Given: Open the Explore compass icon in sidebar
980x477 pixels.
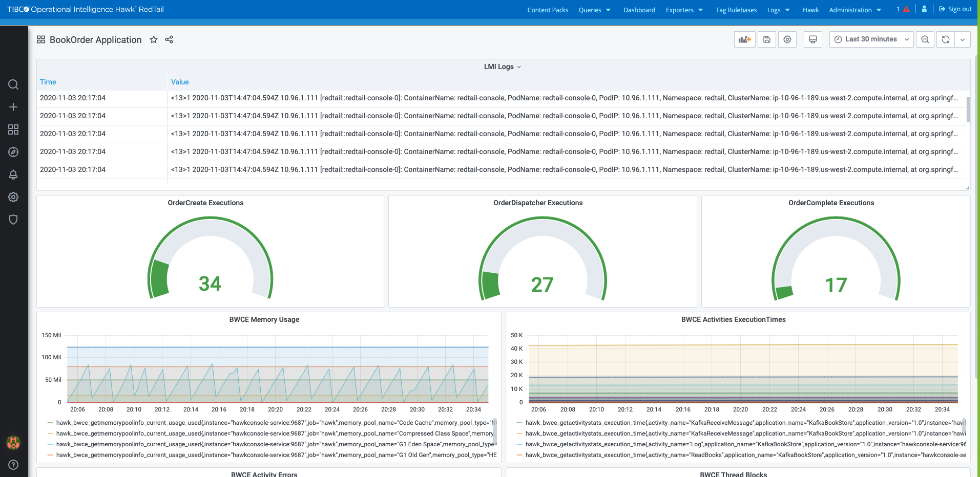Looking at the screenshot, I should pyautogui.click(x=13, y=152).
